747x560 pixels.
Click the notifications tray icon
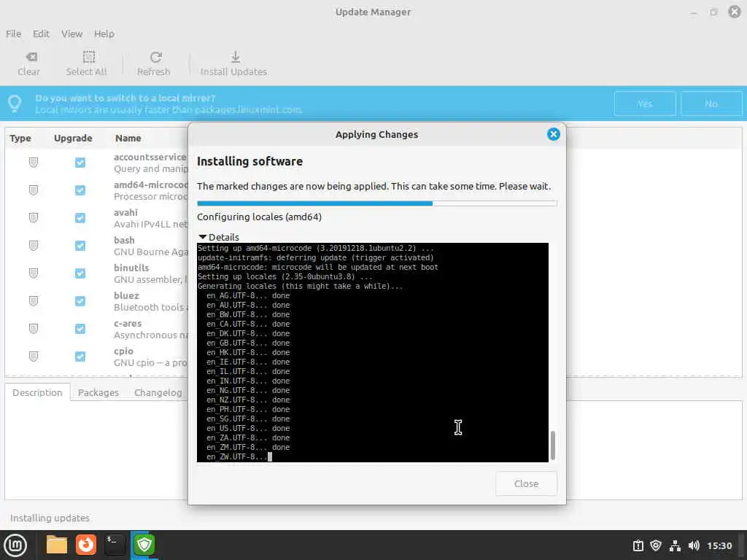coord(638,545)
